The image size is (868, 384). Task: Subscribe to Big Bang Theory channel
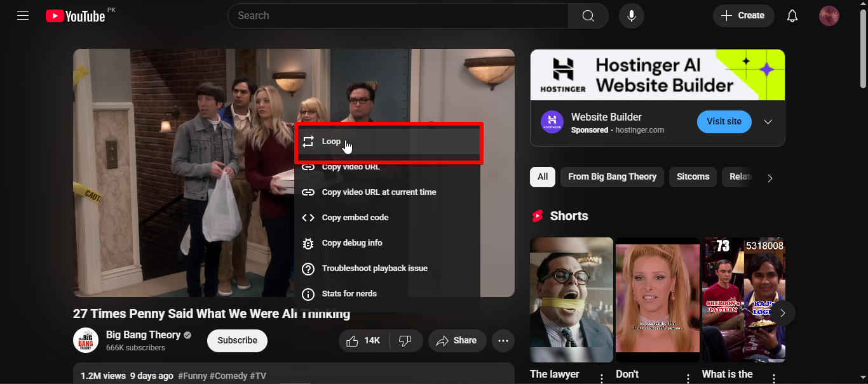click(x=237, y=341)
